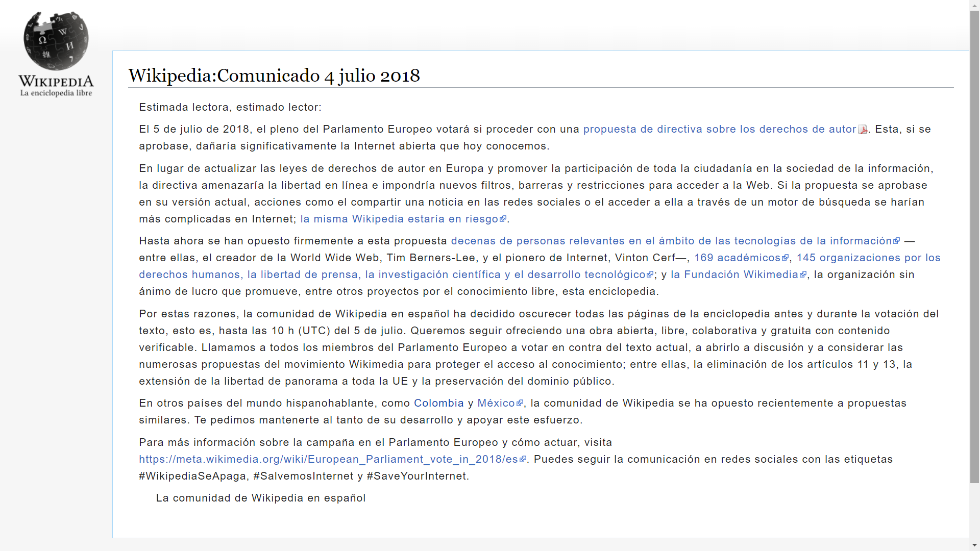
Task: Open the 'Colombia' link
Action: 439,403
